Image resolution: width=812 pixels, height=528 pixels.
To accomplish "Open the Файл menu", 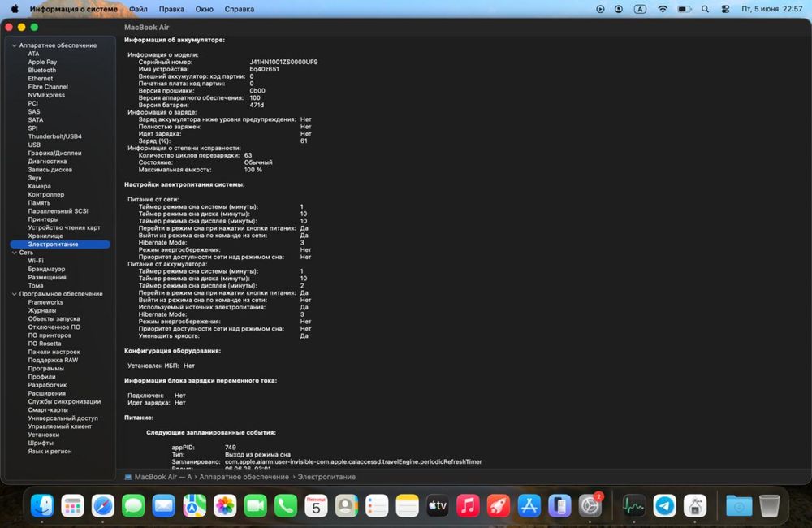I will pyautogui.click(x=138, y=9).
